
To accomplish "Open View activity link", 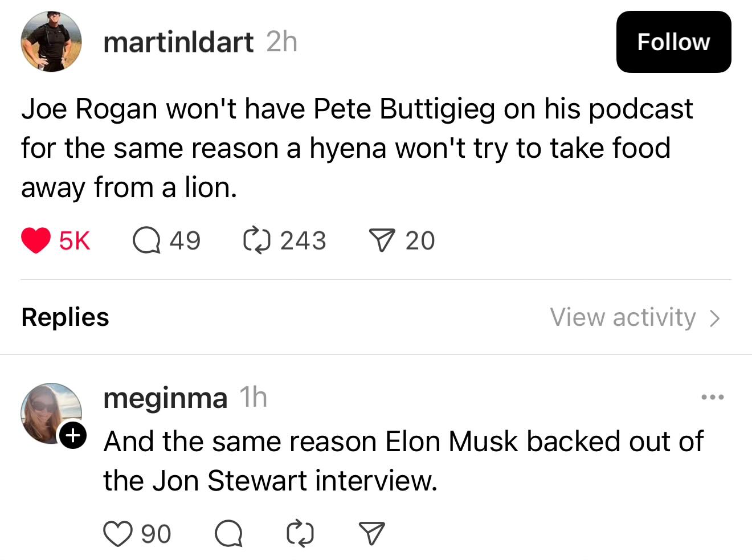I will pyautogui.click(x=623, y=317).
